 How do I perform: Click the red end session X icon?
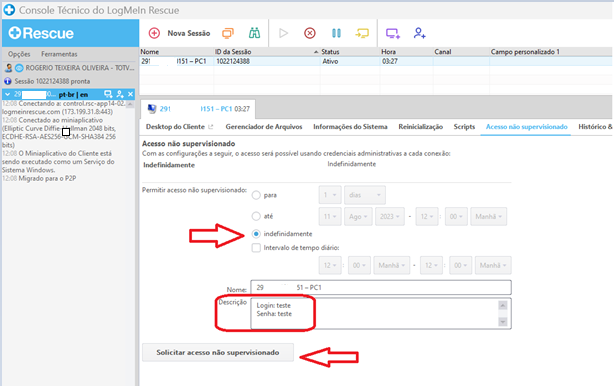[310, 33]
